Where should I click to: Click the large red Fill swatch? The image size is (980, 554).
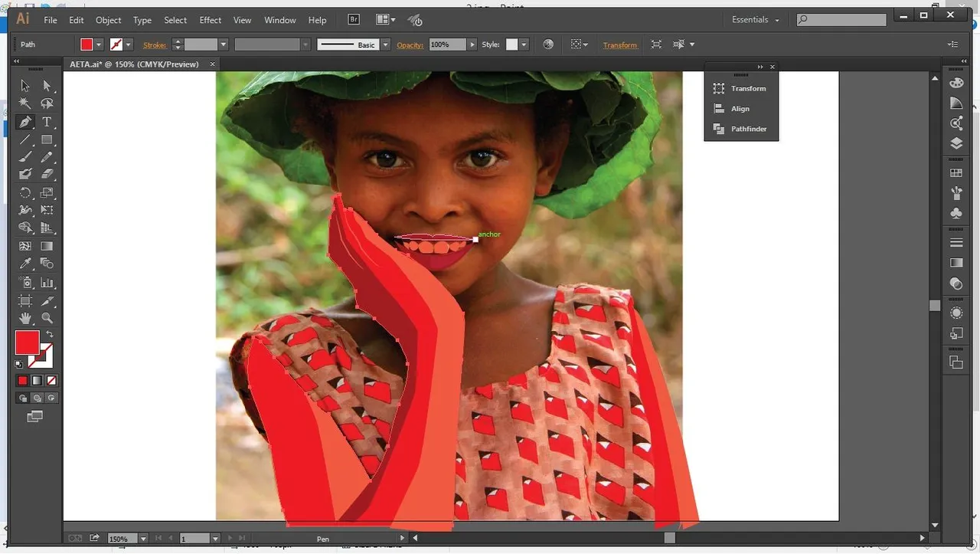(27, 343)
